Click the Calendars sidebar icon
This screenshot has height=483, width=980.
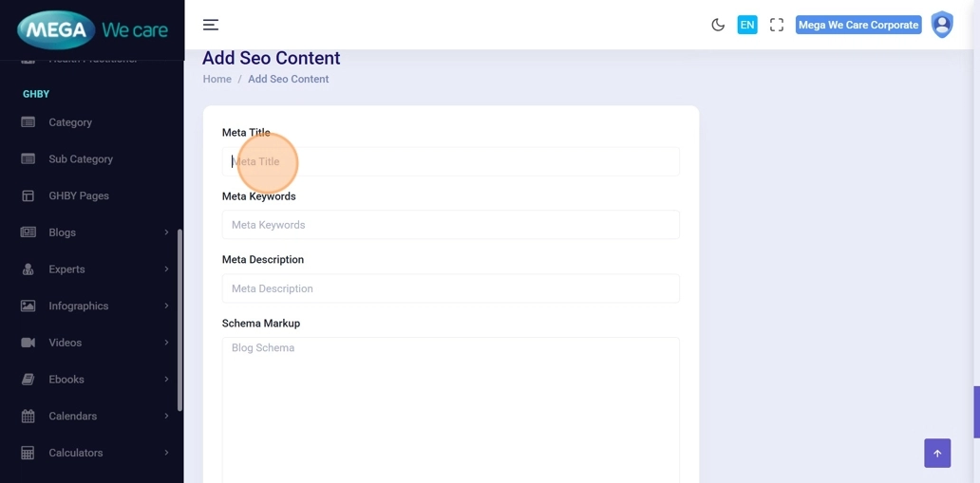click(x=28, y=417)
